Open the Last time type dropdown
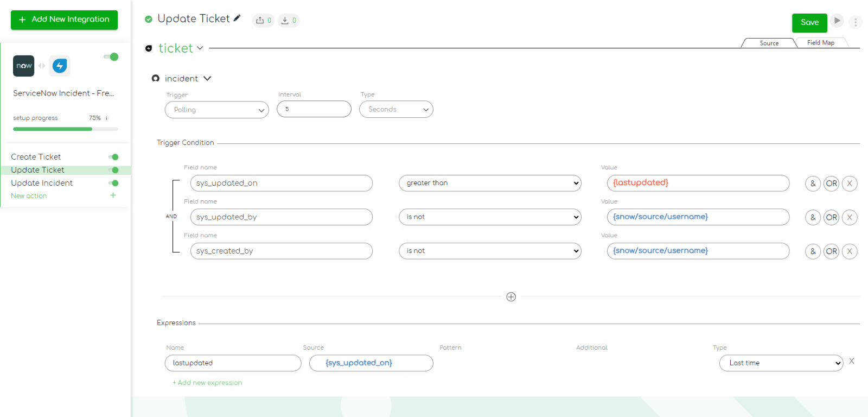The image size is (868, 417). pyautogui.click(x=781, y=363)
